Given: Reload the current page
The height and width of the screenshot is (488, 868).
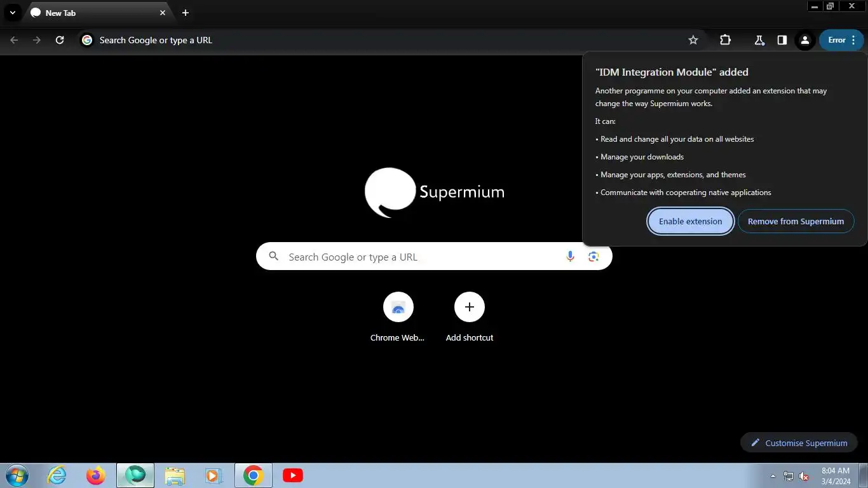Looking at the screenshot, I should [x=60, y=40].
